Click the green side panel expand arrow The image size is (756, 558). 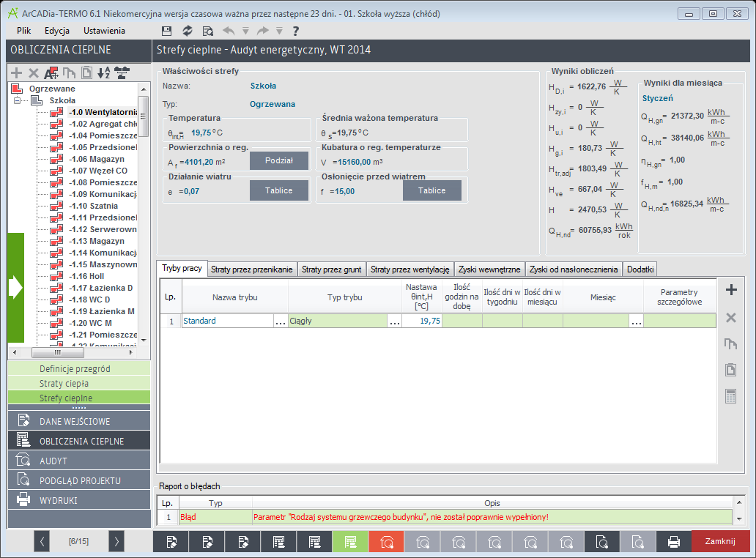pos(16,287)
